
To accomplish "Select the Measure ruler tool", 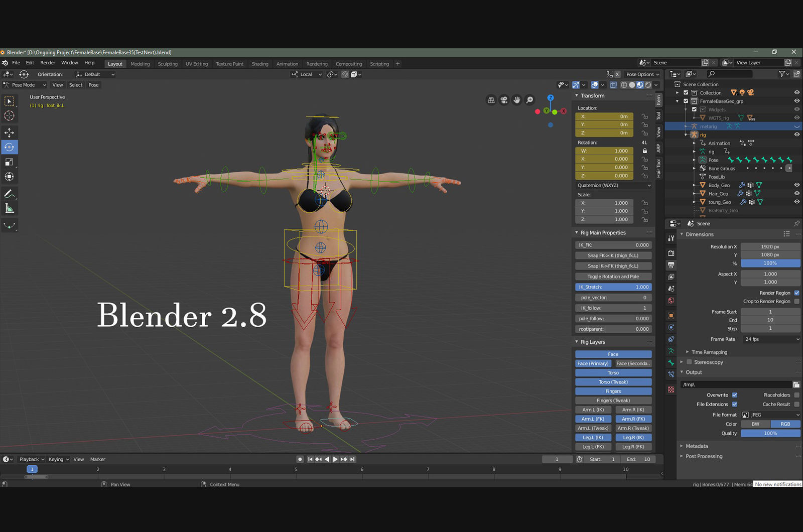I will click(10, 208).
